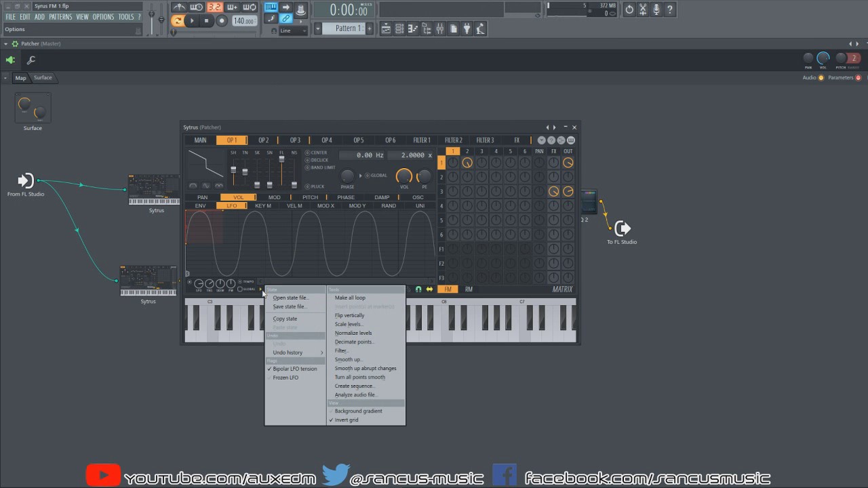The width and height of the screenshot is (868, 488).
Task: Switch the matrix to RM mode
Action: (469, 289)
